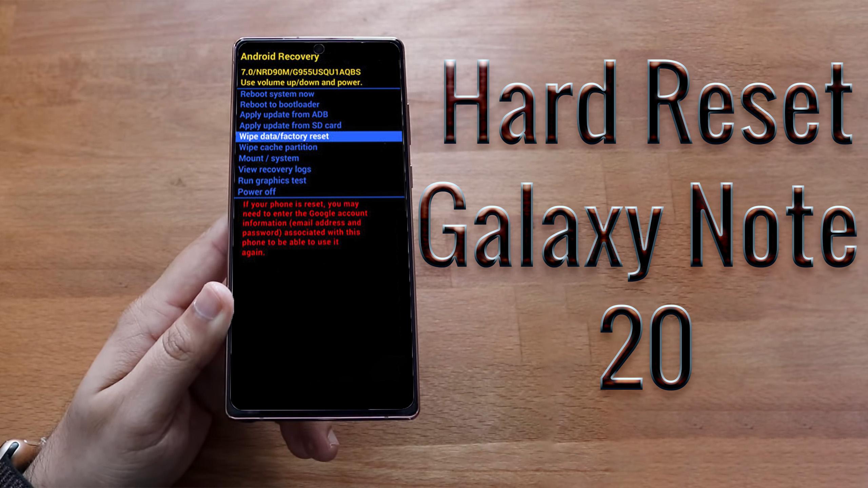The width and height of the screenshot is (868, 488).
Task: Select Apply update from ADB
Action: pyautogui.click(x=283, y=115)
